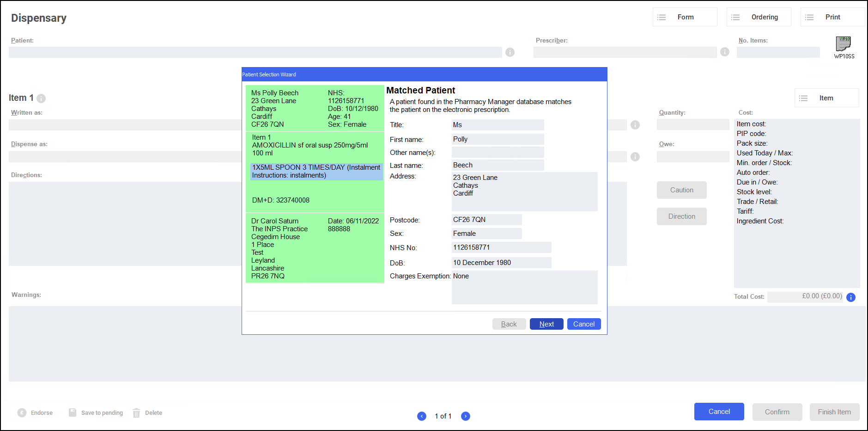Click the DoB field 10 December 1980
This screenshot has height=431, width=868.
pos(502,263)
